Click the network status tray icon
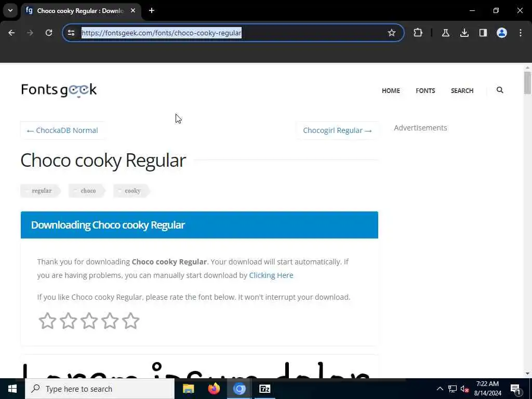Screen dimensions: 532x399 (453, 389)
